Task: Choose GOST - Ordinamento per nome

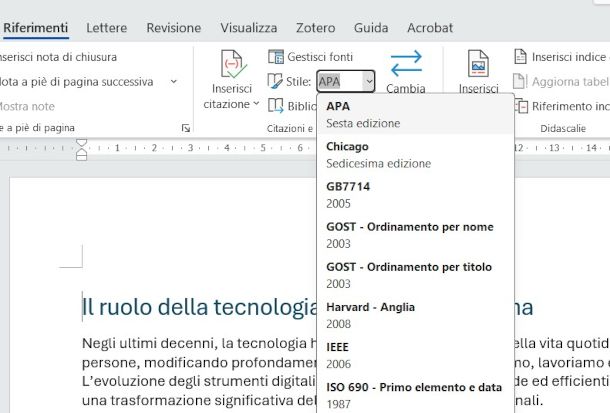Action: (415, 235)
